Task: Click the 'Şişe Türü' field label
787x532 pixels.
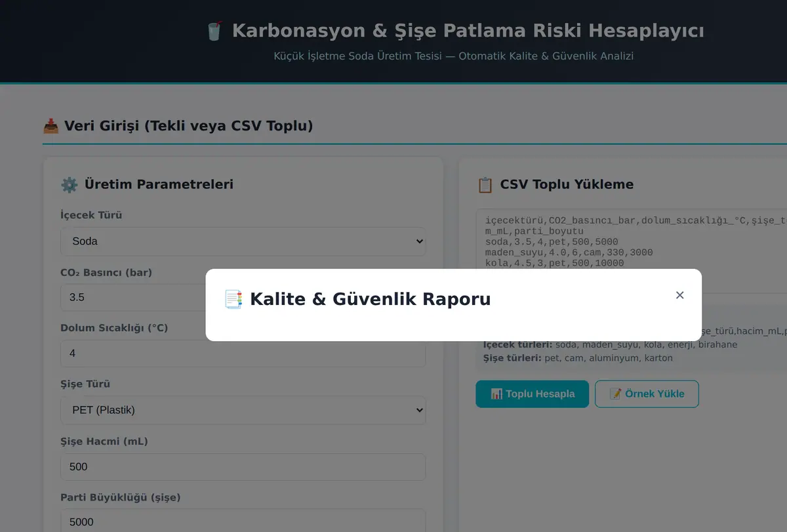Action: point(85,384)
